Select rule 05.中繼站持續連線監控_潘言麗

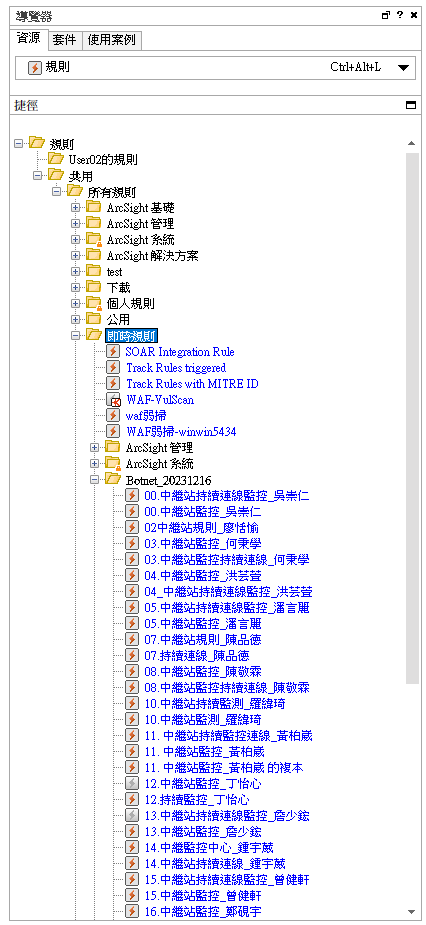227,608
